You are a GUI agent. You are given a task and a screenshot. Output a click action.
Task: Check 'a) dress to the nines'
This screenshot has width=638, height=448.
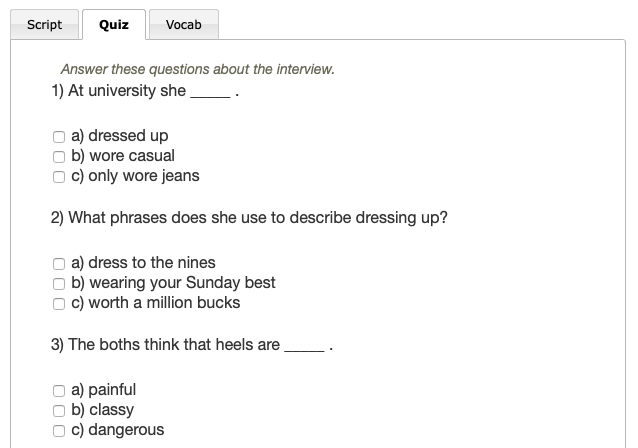pos(59,263)
